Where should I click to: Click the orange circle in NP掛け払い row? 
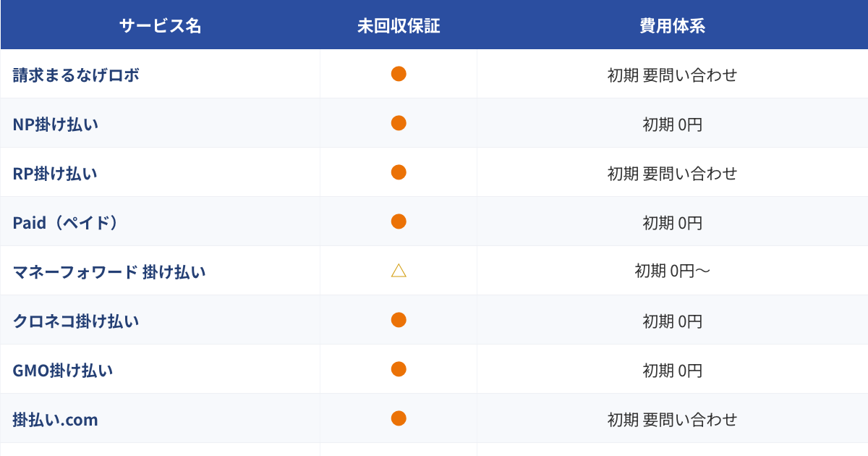[399, 123]
